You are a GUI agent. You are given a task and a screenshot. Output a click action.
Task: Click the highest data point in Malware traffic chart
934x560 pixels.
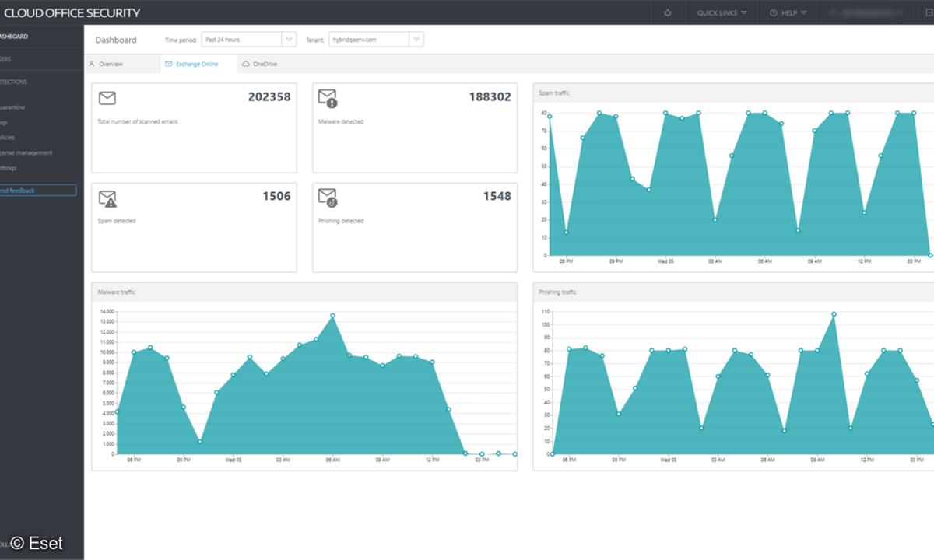(333, 316)
